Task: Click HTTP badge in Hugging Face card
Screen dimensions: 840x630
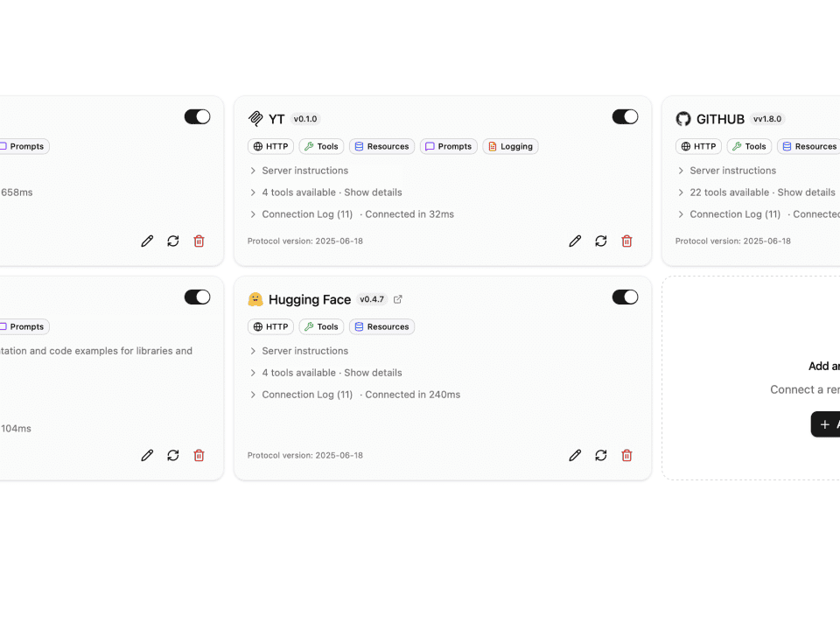Action: [x=270, y=326]
